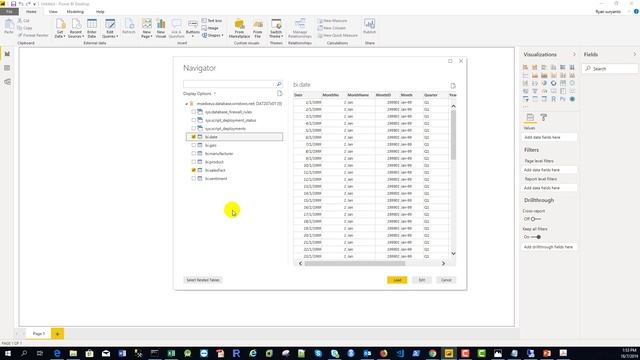Select the Python visual icon
Viewport: 640px width, 360px height.
click(x=563, y=99)
